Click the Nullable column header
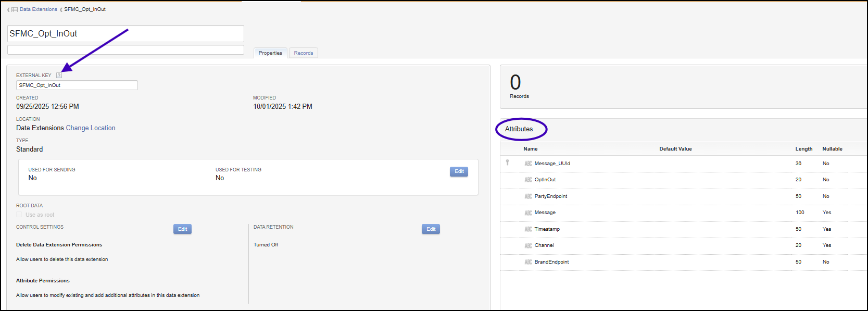The height and width of the screenshot is (311, 868). coord(832,149)
